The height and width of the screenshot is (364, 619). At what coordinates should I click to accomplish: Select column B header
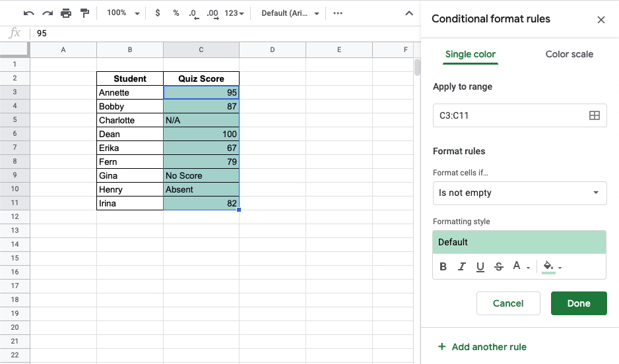click(x=130, y=49)
